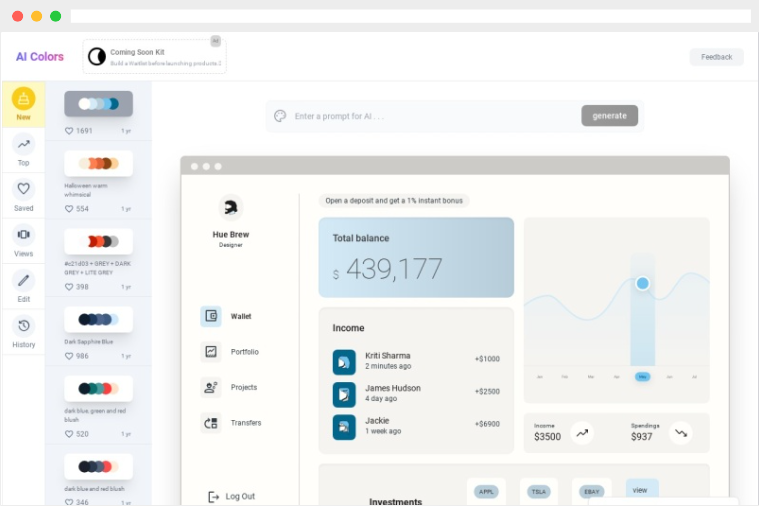Screen dimensions: 759x506
Task: Open the Feedback button
Action: pyautogui.click(x=716, y=57)
